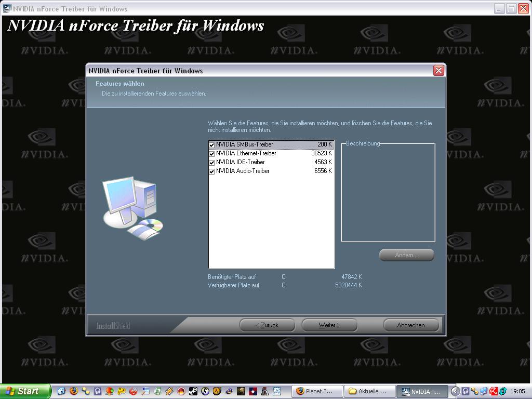Image resolution: width=532 pixels, height=399 pixels.
Task: Open the Windows Start menu
Action: click(x=25, y=391)
